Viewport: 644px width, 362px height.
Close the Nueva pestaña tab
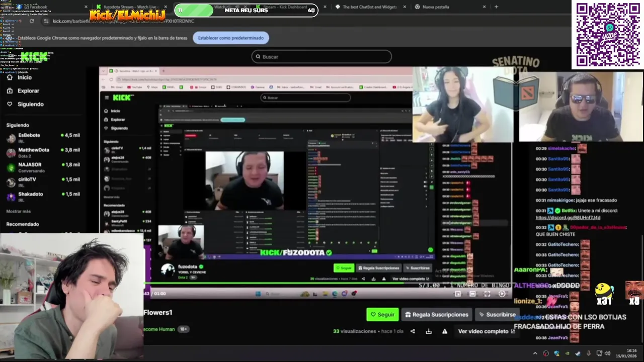485,7
